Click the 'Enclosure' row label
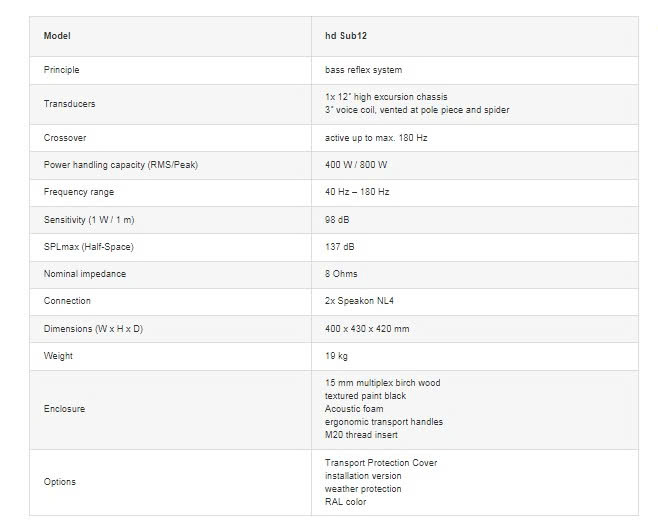Screen dimensions: 658x529 64,409
